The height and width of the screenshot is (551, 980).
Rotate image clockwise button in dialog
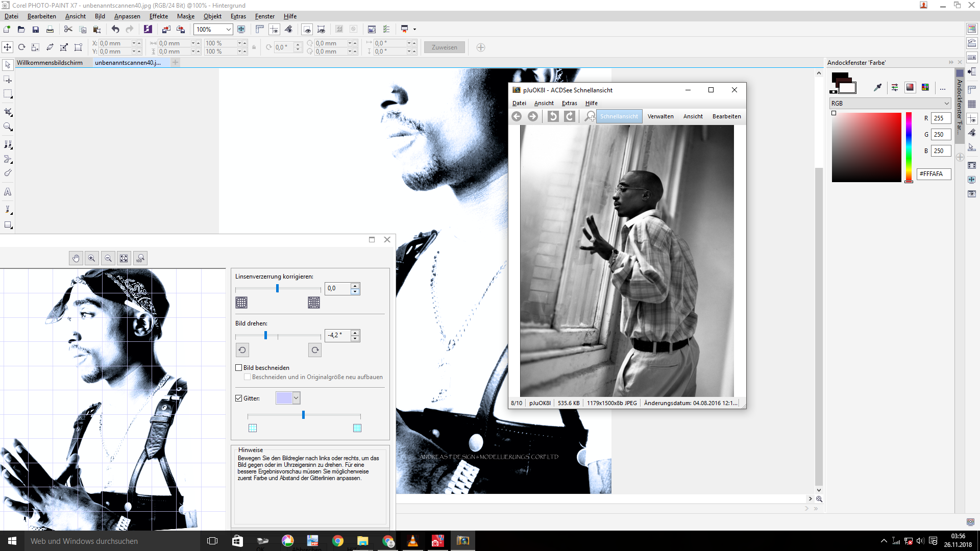(x=315, y=350)
